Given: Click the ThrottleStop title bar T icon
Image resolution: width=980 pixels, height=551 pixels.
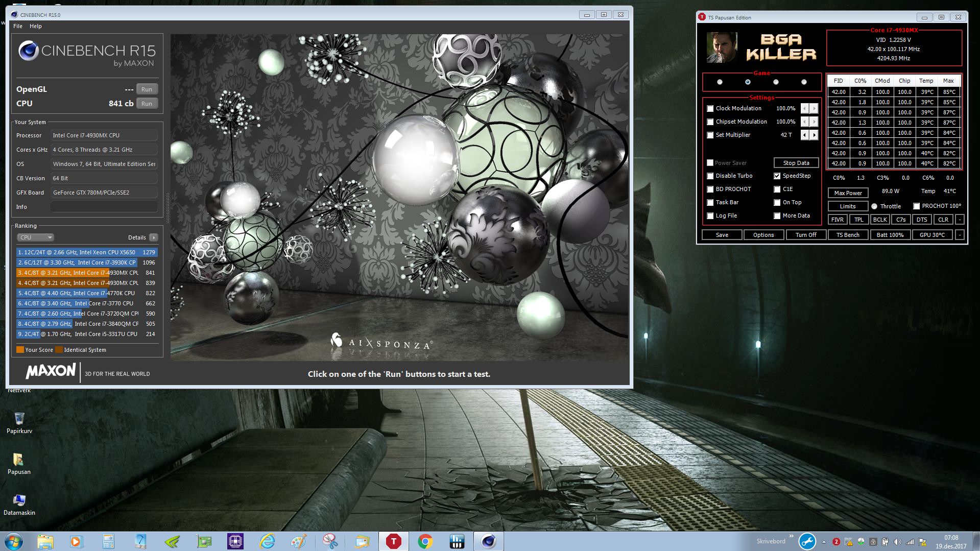Looking at the screenshot, I should point(702,17).
